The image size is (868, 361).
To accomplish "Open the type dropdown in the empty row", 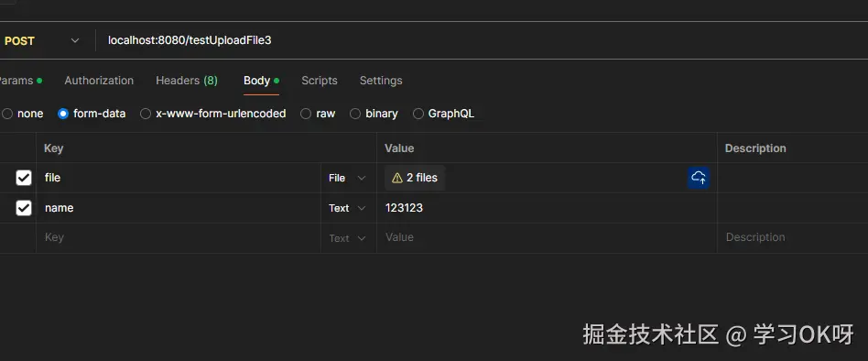I will click(347, 238).
